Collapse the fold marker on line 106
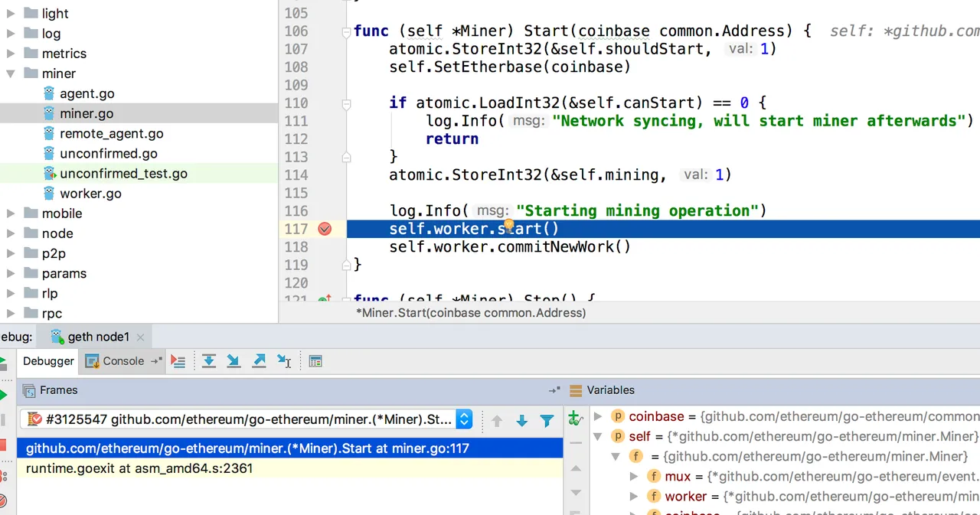 point(346,31)
